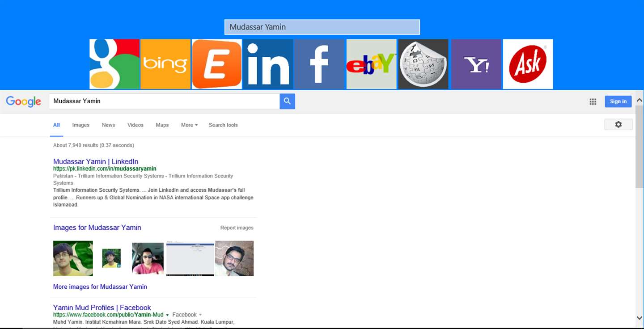Open the desktop screenshot image thumbnail

tap(190, 258)
